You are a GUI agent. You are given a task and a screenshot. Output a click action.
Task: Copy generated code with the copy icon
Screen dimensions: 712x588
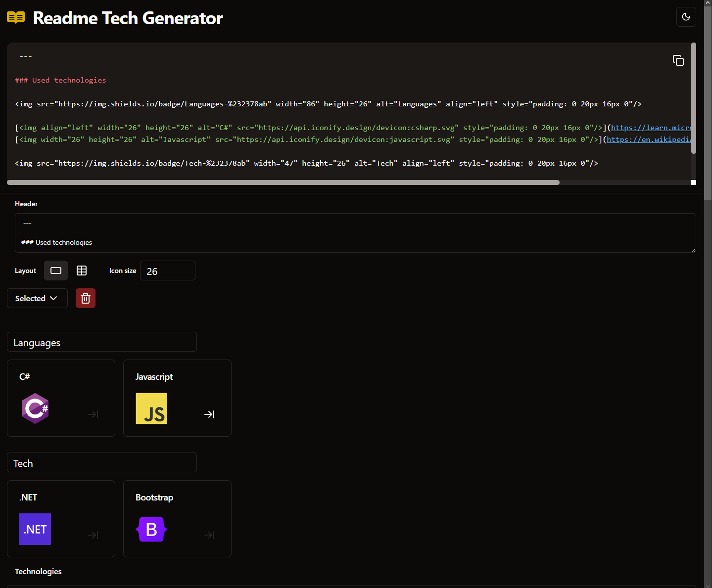678,60
